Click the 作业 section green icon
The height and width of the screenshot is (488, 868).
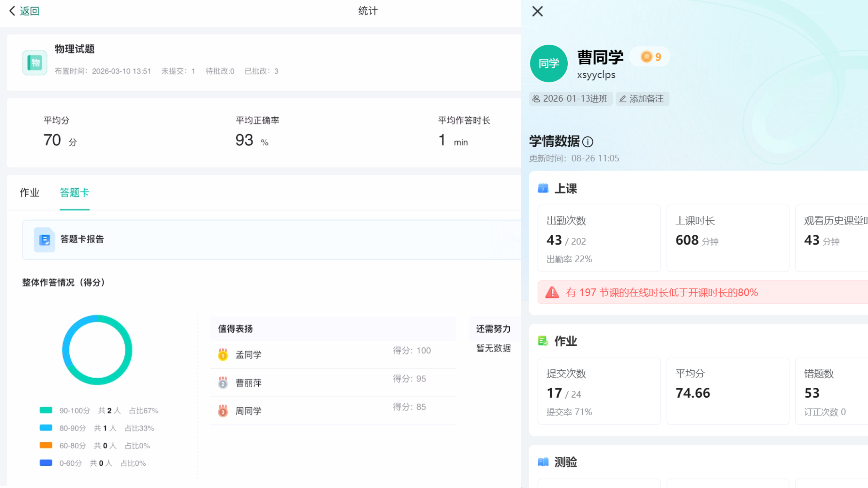coord(543,341)
